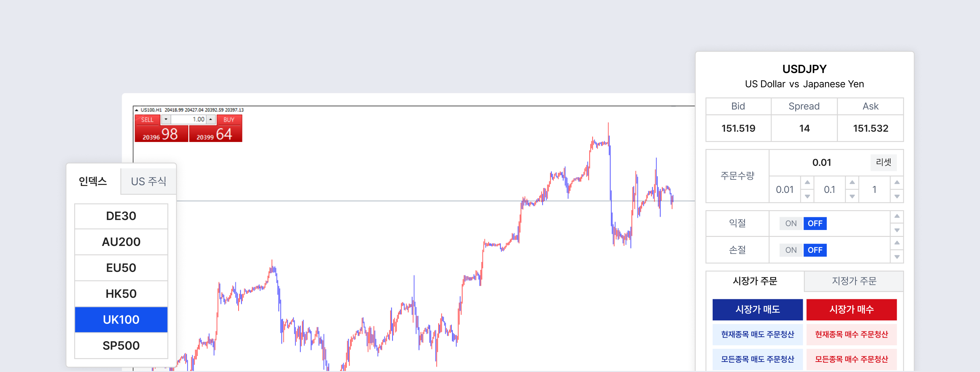The width and height of the screenshot is (980, 372).
Task: Click the down arrow beside quantity 1
Action: tap(897, 196)
